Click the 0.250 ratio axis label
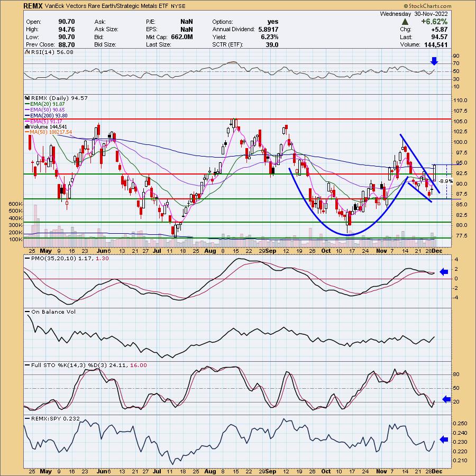Image resolution: width=476 pixels, height=476 pixels. 460,424
